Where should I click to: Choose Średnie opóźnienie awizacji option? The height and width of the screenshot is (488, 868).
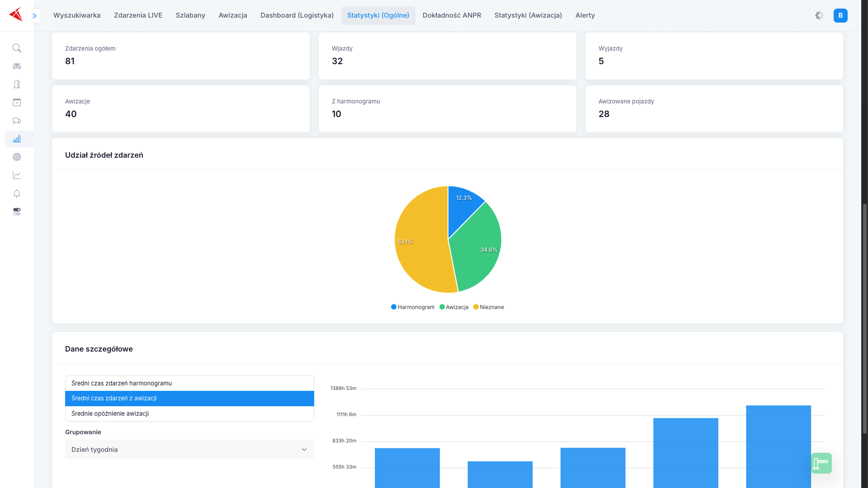click(x=189, y=413)
